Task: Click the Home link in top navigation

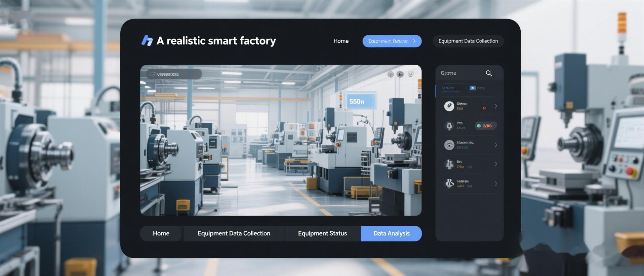Action: click(x=341, y=41)
